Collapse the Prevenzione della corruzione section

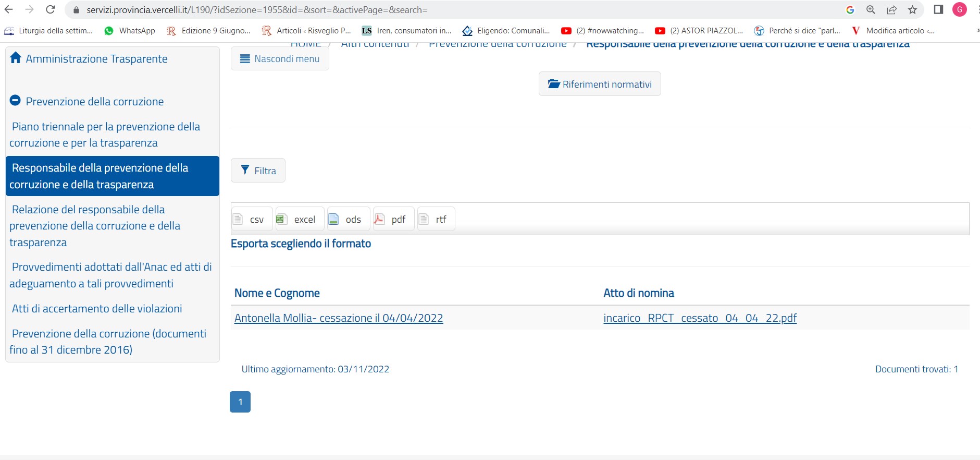pos(15,100)
